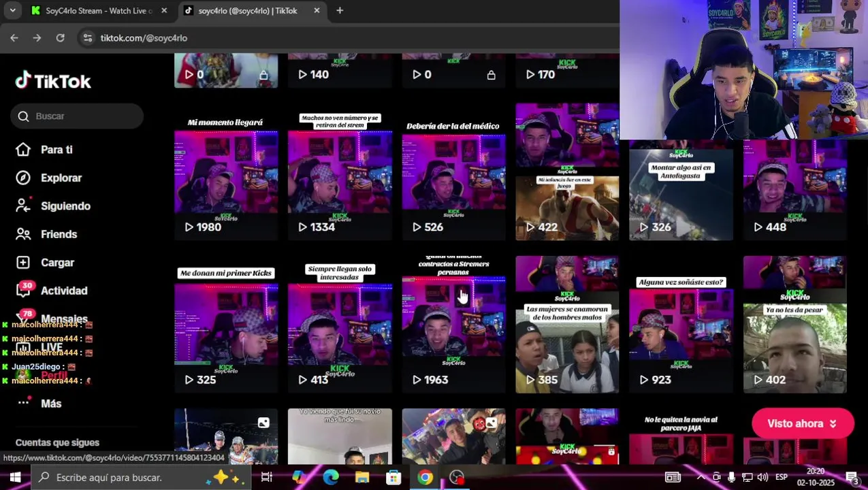This screenshot has width=868, height=490.
Task: Close the soyc4rlo TikTok tab
Action: pyautogui.click(x=317, y=11)
